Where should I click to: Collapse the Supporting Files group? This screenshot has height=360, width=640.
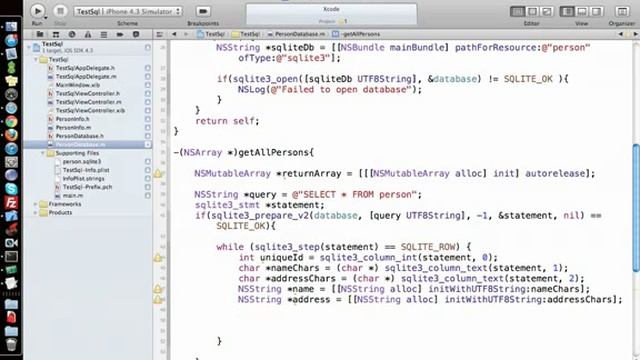point(43,153)
